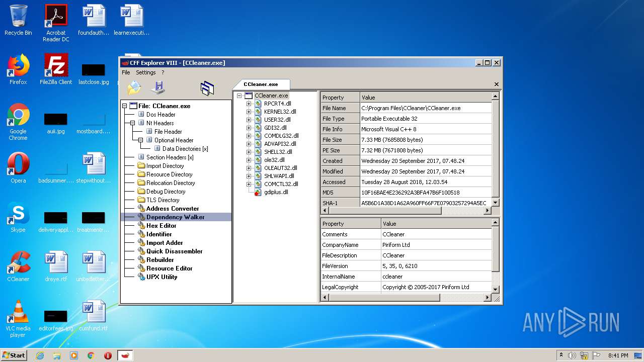The image size is (644, 362).
Task: Open the ? help menu
Action: 163,72
